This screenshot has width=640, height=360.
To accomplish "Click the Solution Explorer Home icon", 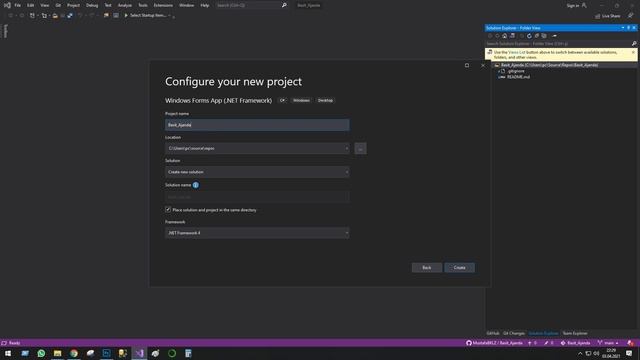I will pyautogui.click(x=504, y=36).
